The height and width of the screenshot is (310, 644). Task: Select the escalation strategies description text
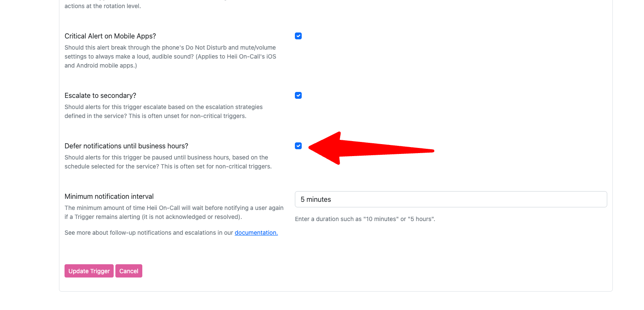point(164,111)
